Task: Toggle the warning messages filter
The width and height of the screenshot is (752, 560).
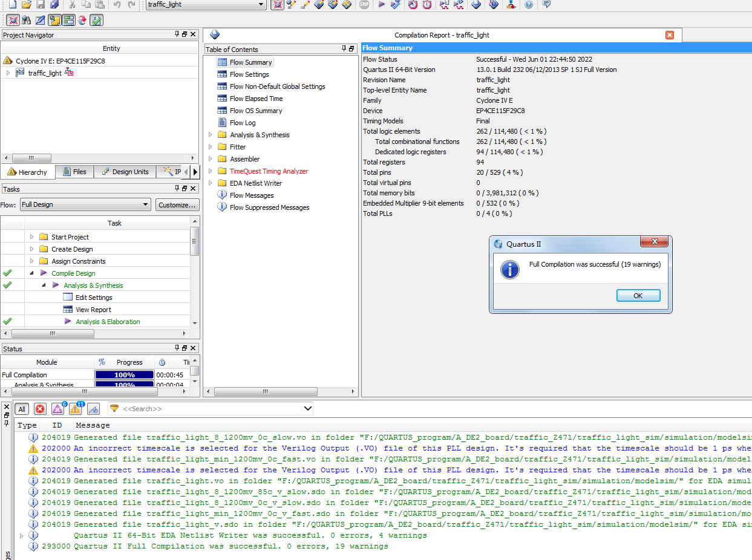Action: [76, 409]
